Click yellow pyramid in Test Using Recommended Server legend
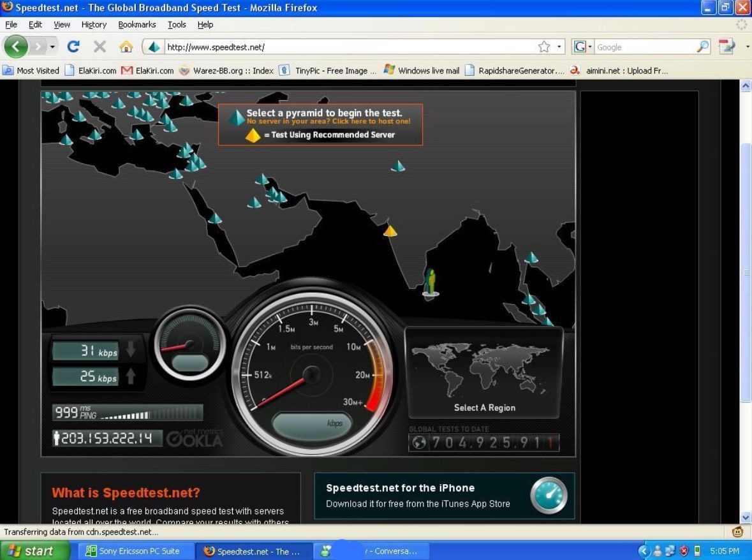Image resolution: width=752 pixels, height=560 pixels. click(x=253, y=136)
